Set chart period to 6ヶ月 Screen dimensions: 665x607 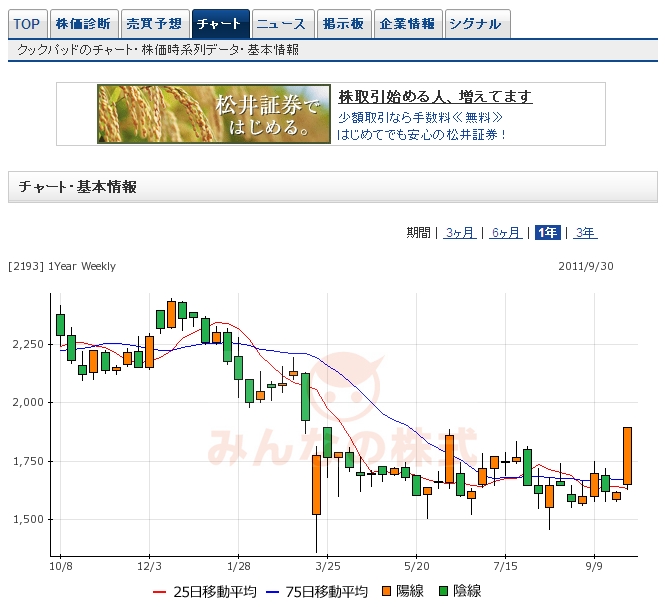pyautogui.click(x=506, y=233)
